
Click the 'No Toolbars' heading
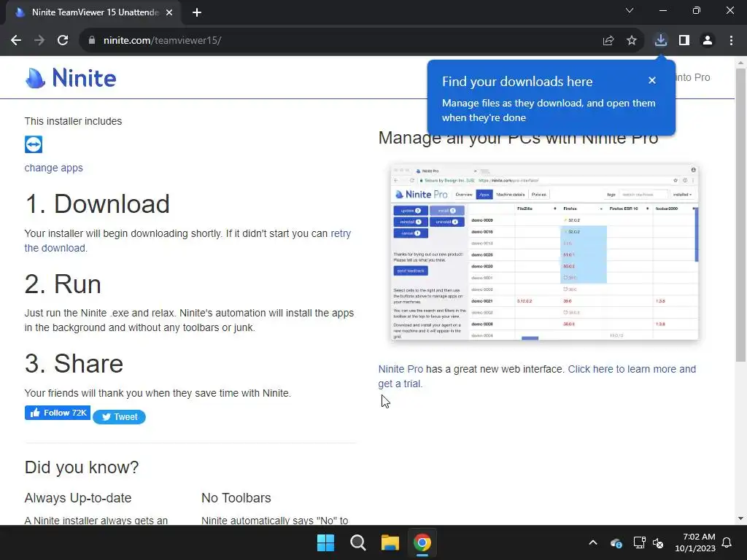236,497
